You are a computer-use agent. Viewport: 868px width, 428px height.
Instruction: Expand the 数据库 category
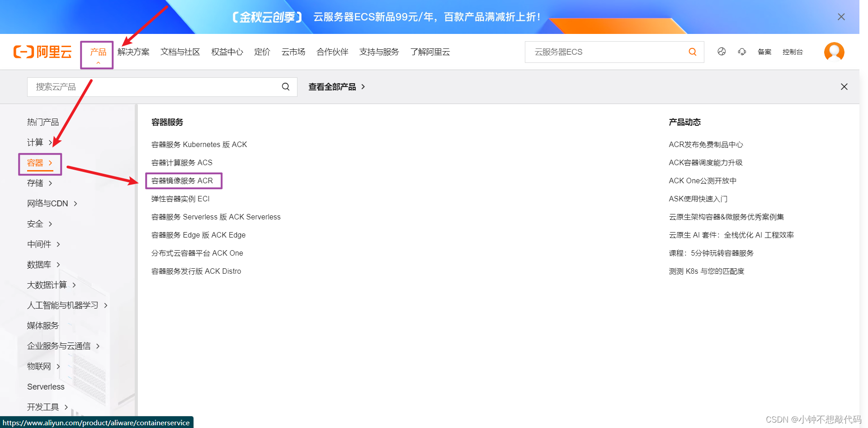(43, 265)
